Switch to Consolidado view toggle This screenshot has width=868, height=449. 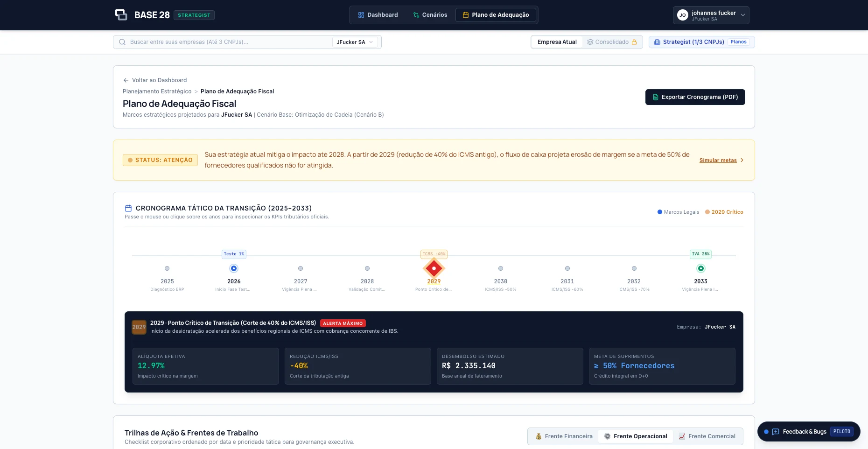pyautogui.click(x=612, y=42)
